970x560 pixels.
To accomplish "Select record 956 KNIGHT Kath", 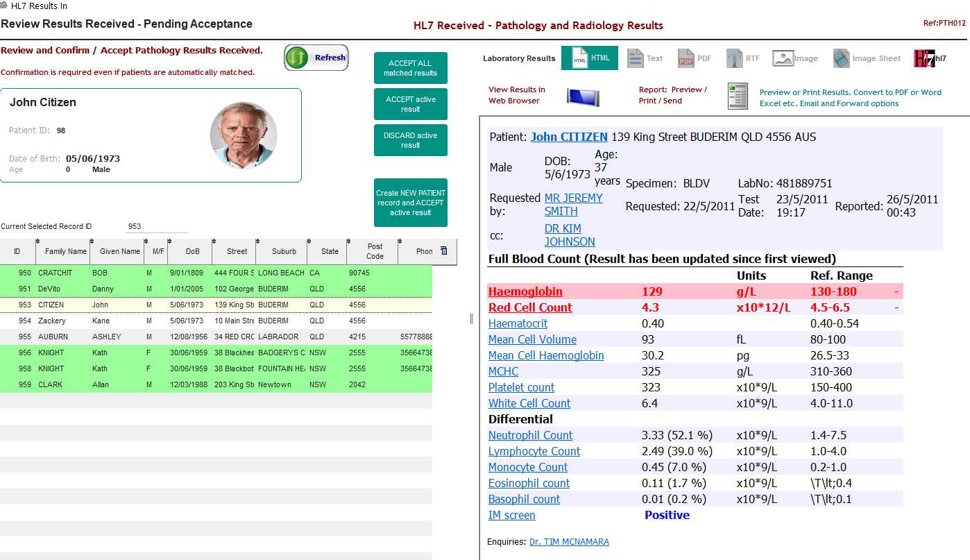I will tap(216, 353).
